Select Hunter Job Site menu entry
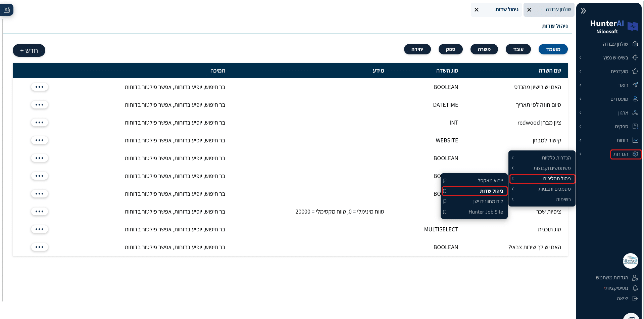The height and width of the screenshot is (319, 644). coord(474,212)
